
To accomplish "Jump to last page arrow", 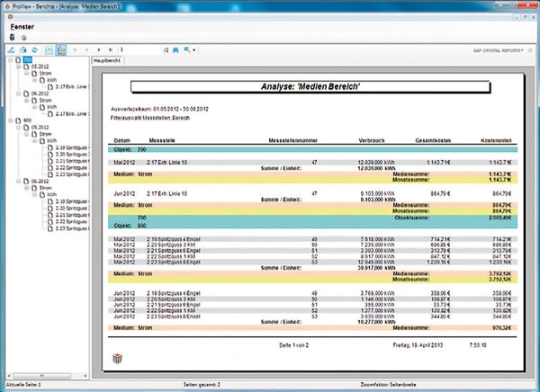I will tap(110, 51).
